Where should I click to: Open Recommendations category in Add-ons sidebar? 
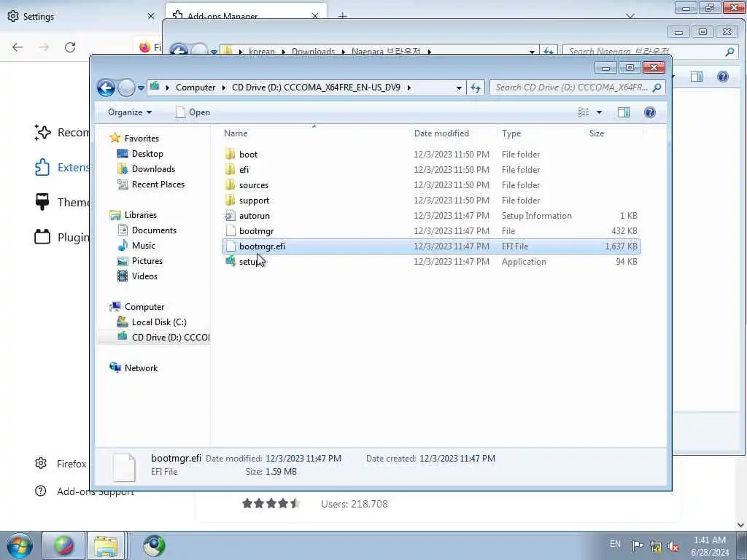(x=61, y=133)
